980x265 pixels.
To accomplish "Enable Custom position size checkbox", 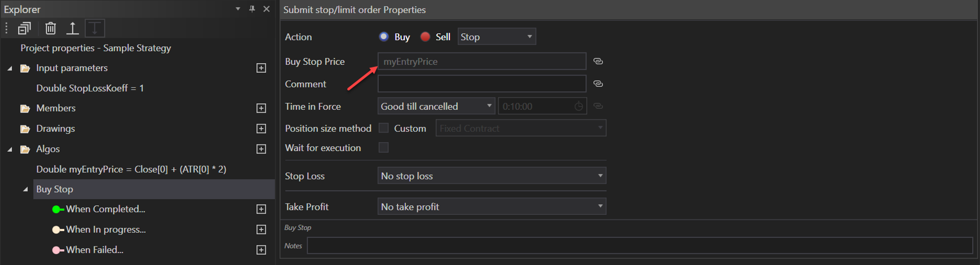I will pos(384,129).
